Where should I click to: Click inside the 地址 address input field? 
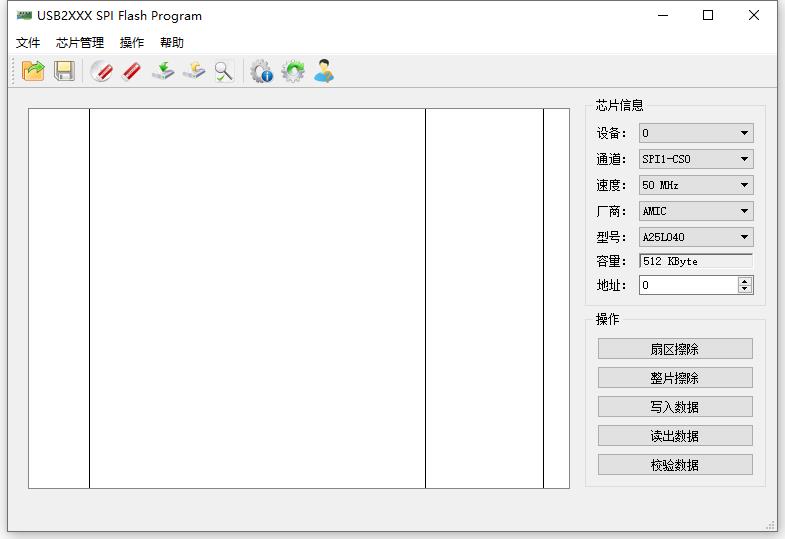(688, 285)
